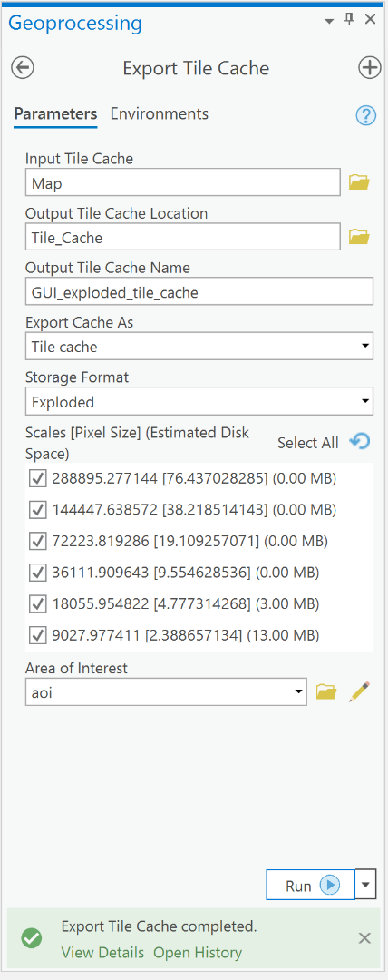Browse folder for Input Tile Cache
Viewport: 388px width, 980px height.
tap(359, 182)
